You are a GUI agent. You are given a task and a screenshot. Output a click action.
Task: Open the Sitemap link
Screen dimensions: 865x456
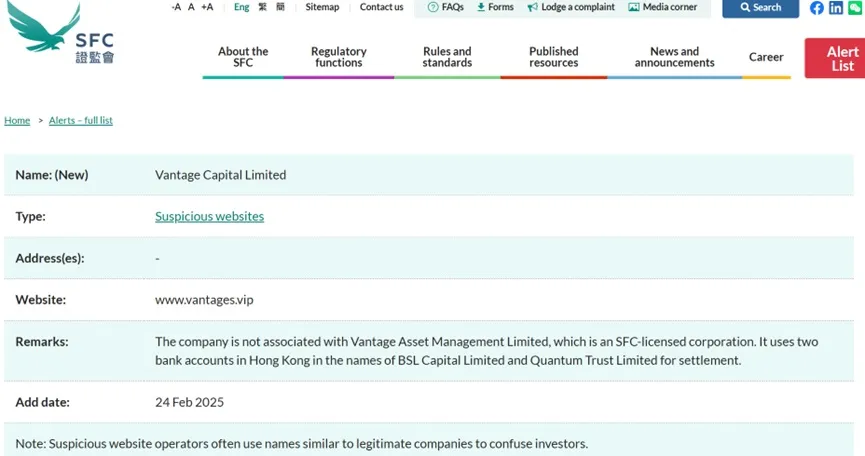322,7
